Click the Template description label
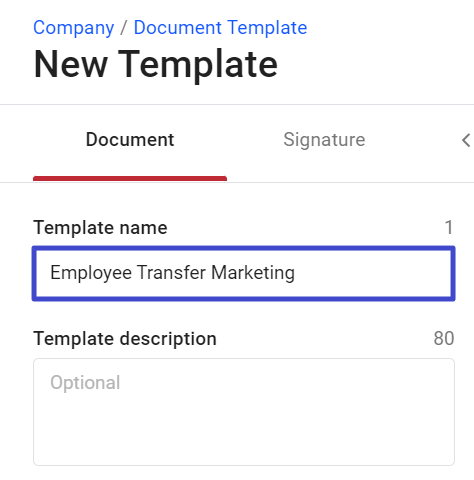Viewport: 474px width, 480px height. [x=125, y=339]
